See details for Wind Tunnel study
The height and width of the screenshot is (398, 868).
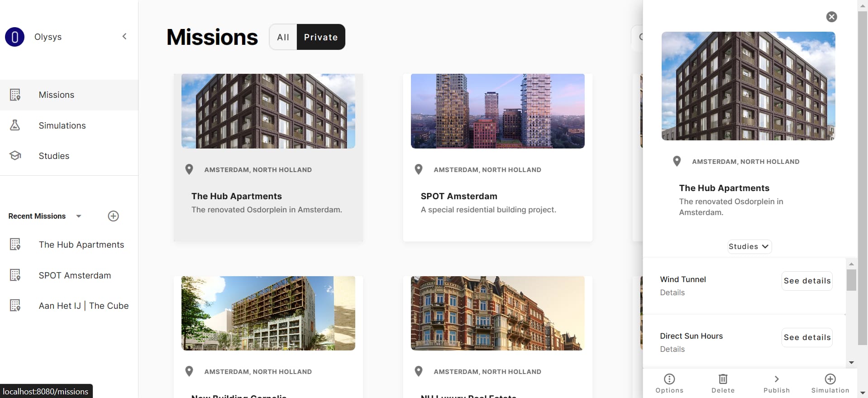(x=807, y=281)
